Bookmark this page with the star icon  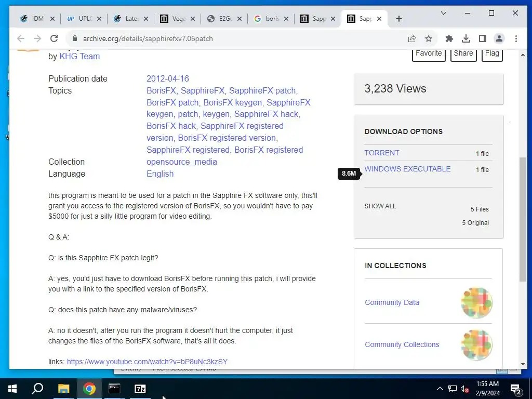[x=429, y=38]
